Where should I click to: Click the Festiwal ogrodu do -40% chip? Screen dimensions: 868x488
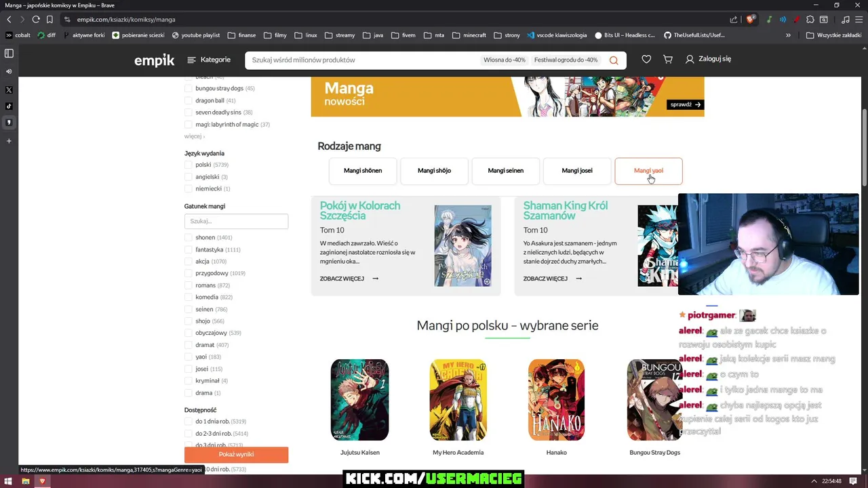(566, 60)
